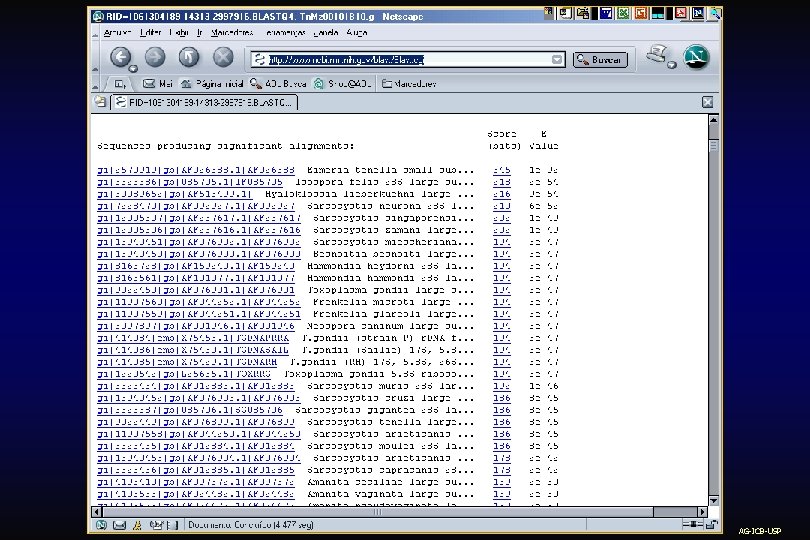Click the score link in Sarcocystis muris row
Screen dimensions: 810x540
click(x=502, y=386)
